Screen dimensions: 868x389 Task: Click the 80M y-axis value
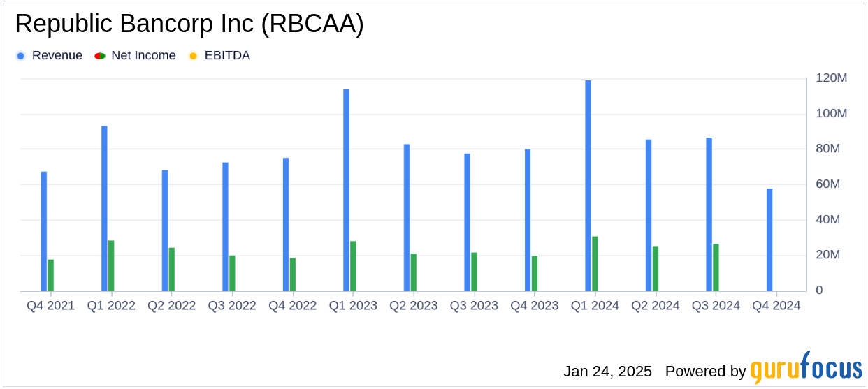tap(828, 149)
